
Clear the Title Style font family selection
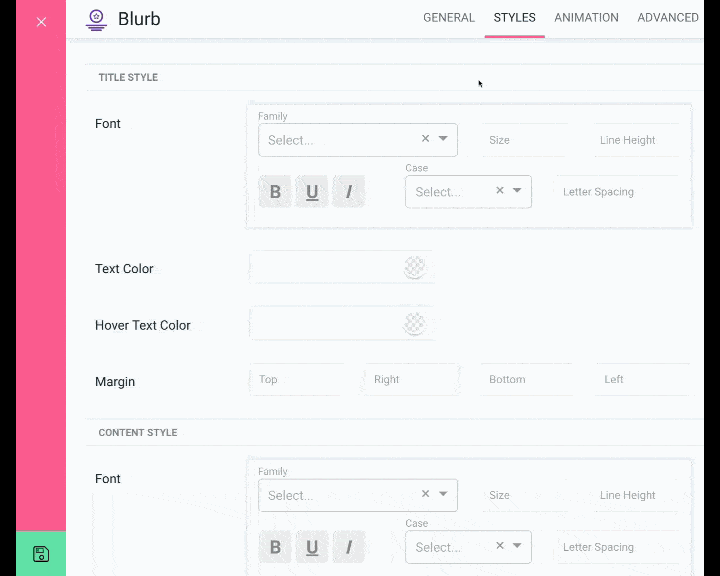click(426, 138)
